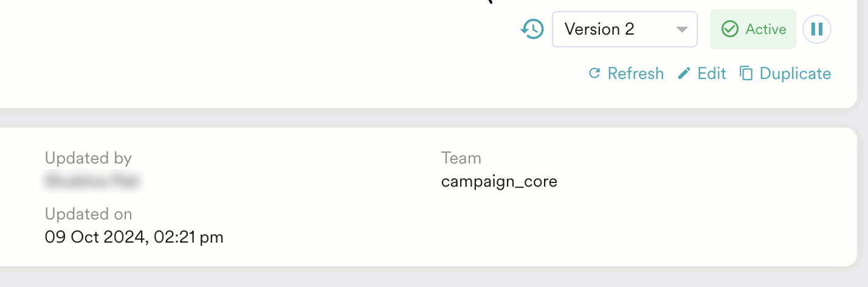Click the Version 2 text
Screen dimensions: 868x287
pos(599,29)
